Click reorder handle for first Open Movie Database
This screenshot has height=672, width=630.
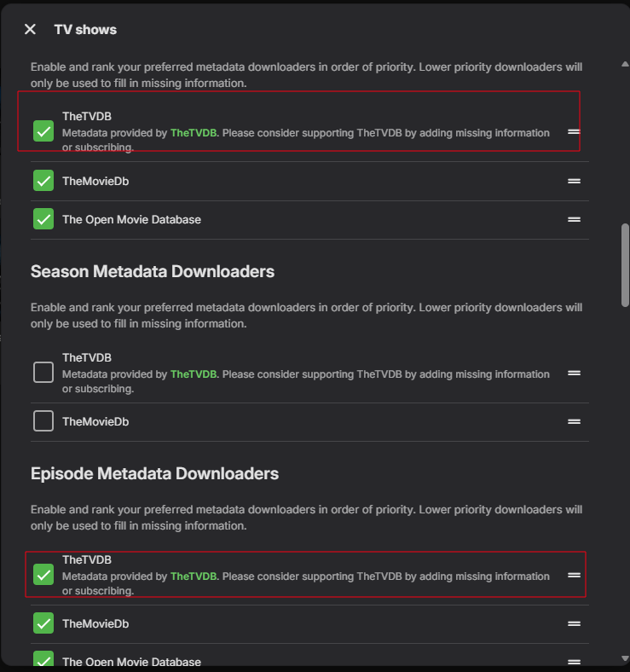(x=574, y=219)
